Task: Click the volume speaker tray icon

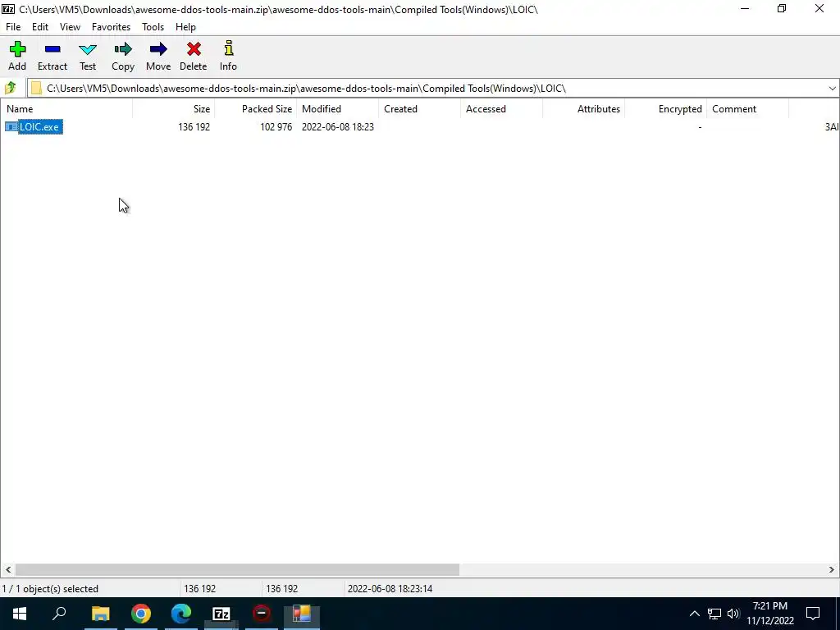Action: (x=733, y=614)
